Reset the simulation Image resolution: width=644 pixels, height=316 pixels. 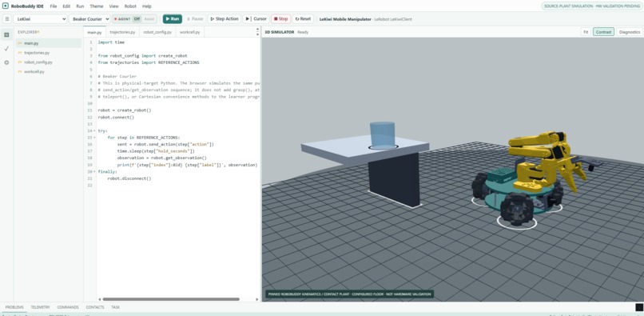pyautogui.click(x=303, y=19)
